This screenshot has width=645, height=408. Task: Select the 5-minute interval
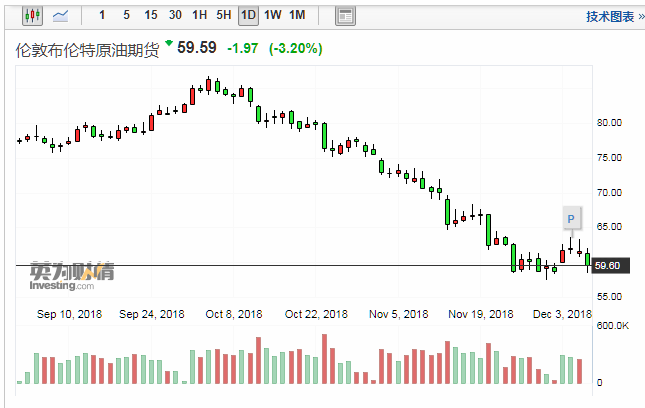126,15
